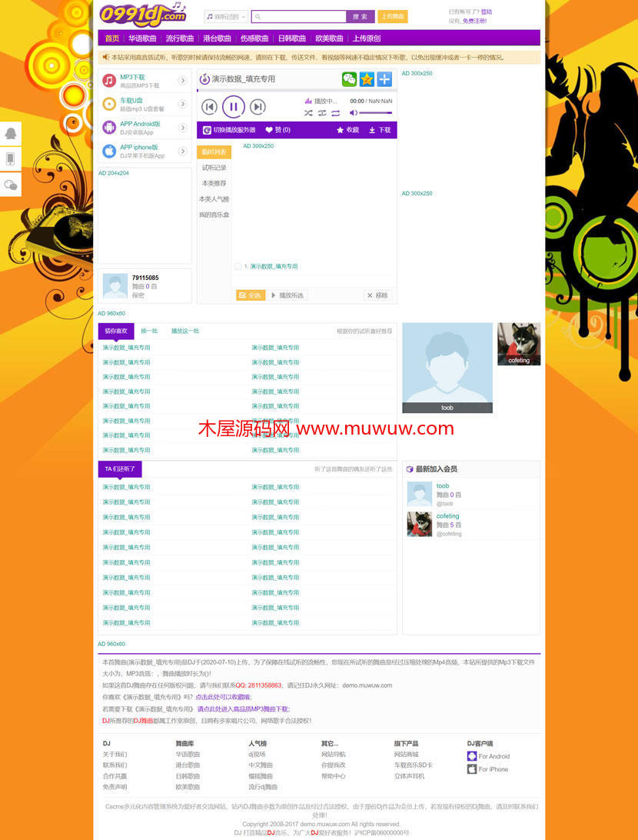Mute audio via the speaker icon

click(353, 113)
